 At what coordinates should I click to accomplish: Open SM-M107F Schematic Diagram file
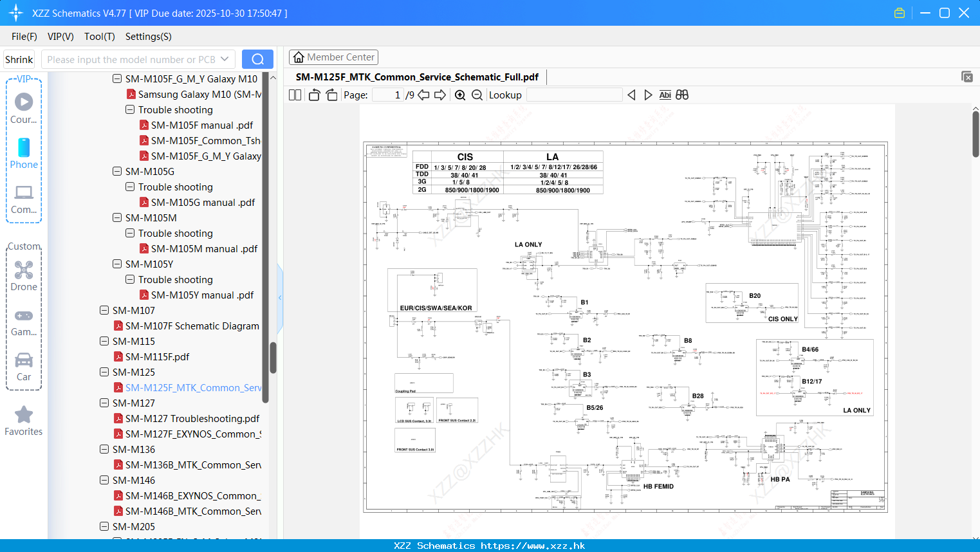point(192,326)
